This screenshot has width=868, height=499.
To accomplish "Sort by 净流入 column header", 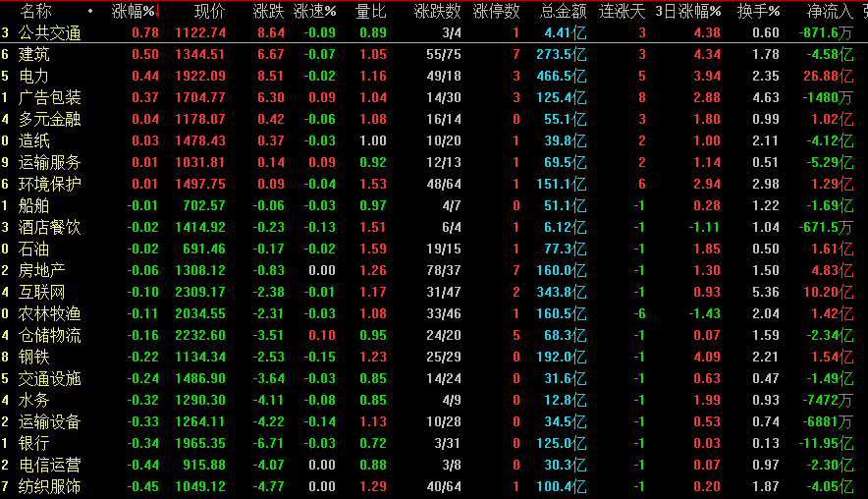I will 830,11.
